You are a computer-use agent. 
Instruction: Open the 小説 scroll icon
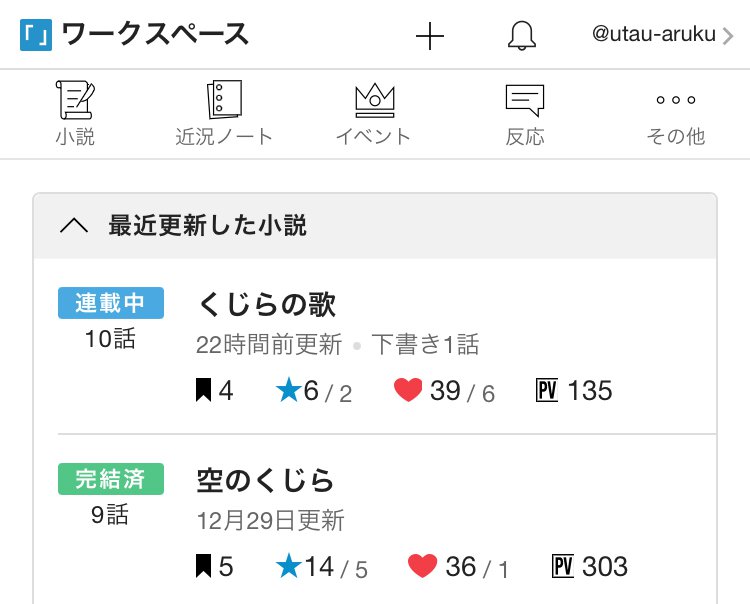pyautogui.click(x=75, y=99)
